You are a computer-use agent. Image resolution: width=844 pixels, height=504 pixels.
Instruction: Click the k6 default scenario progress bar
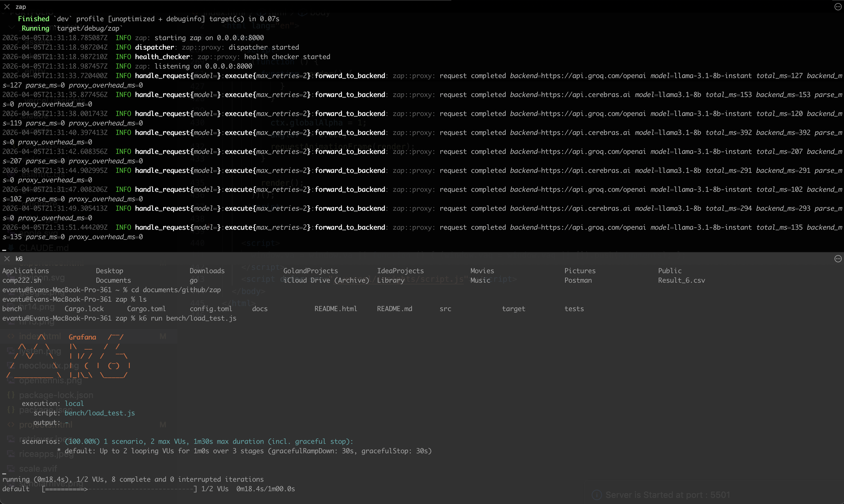point(119,489)
